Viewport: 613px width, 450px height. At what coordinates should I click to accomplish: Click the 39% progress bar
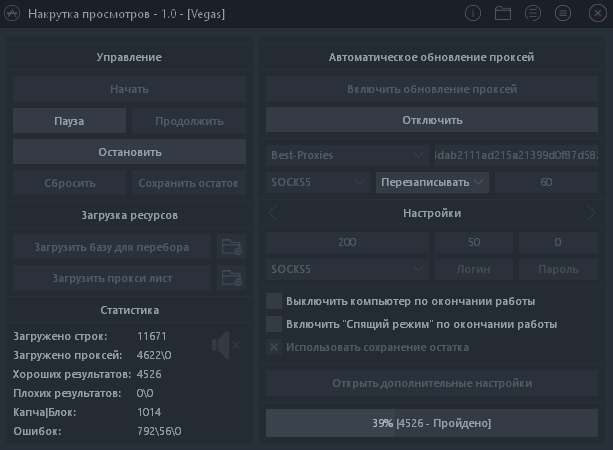pyautogui.click(x=431, y=423)
